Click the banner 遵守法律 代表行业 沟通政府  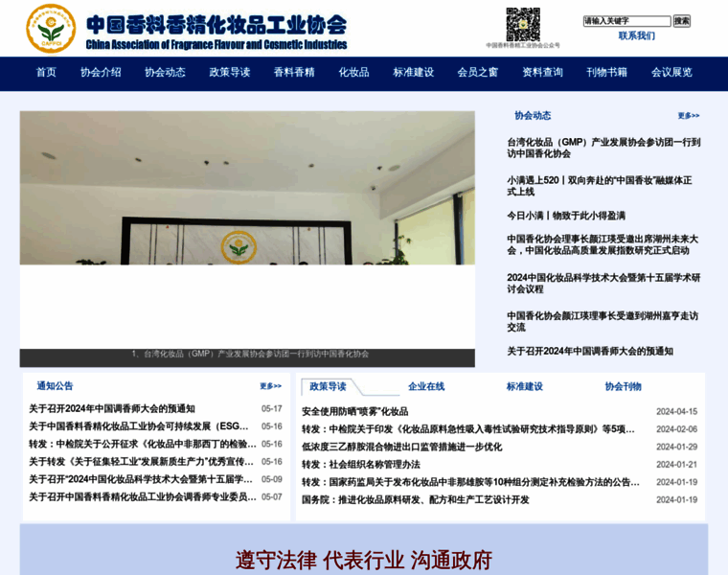(364, 560)
